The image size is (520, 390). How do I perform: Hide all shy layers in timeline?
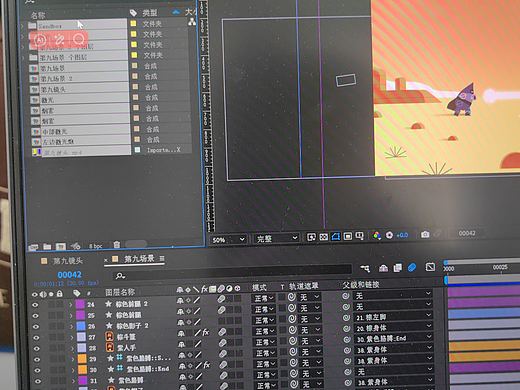click(x=383, y=268)
